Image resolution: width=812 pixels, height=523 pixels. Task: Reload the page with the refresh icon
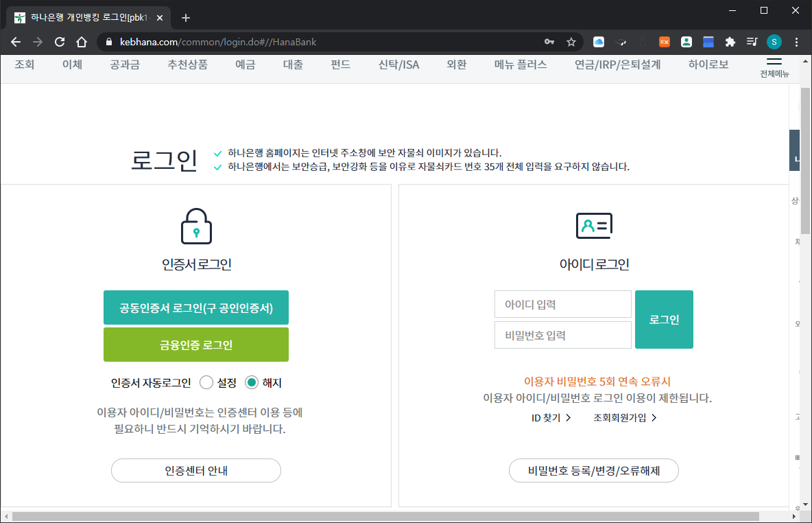(x=60, y=42)
